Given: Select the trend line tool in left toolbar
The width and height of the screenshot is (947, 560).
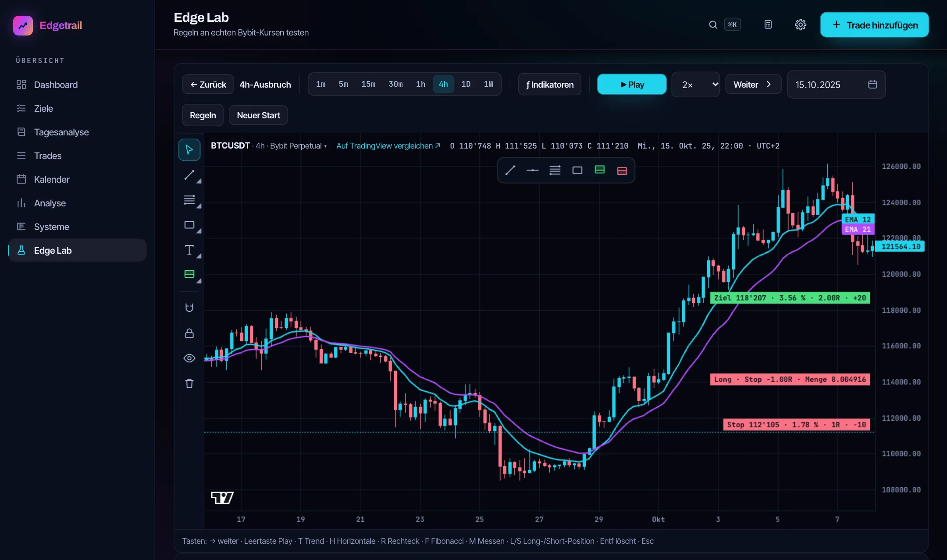Looking at the screenshot, I should (x=189, y=175).
